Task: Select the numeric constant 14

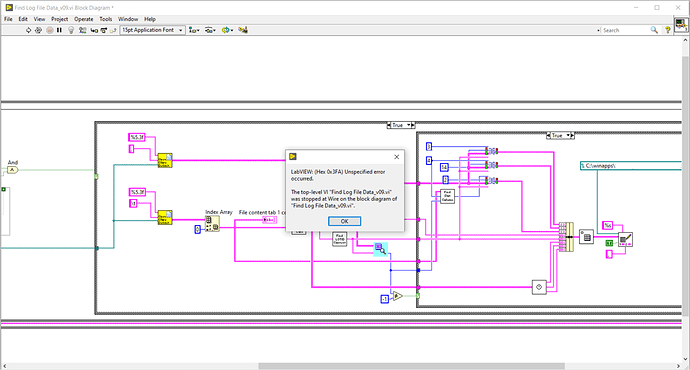Action: [444, 167]
